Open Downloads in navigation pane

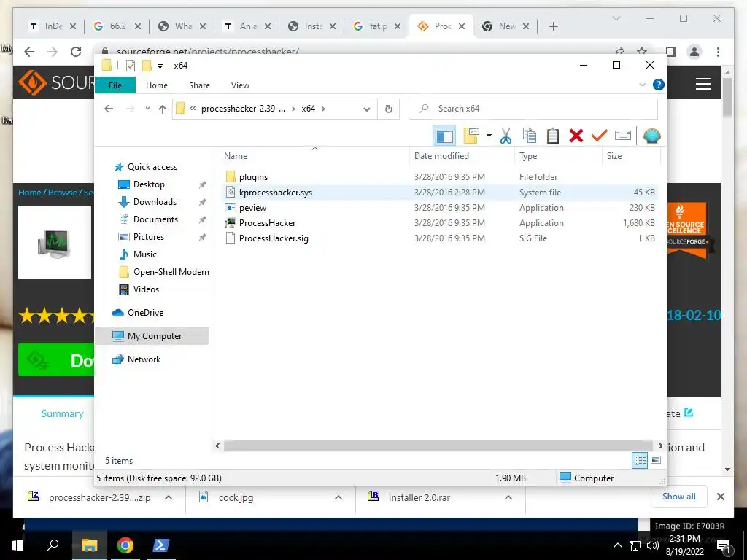tap(155, 202)
